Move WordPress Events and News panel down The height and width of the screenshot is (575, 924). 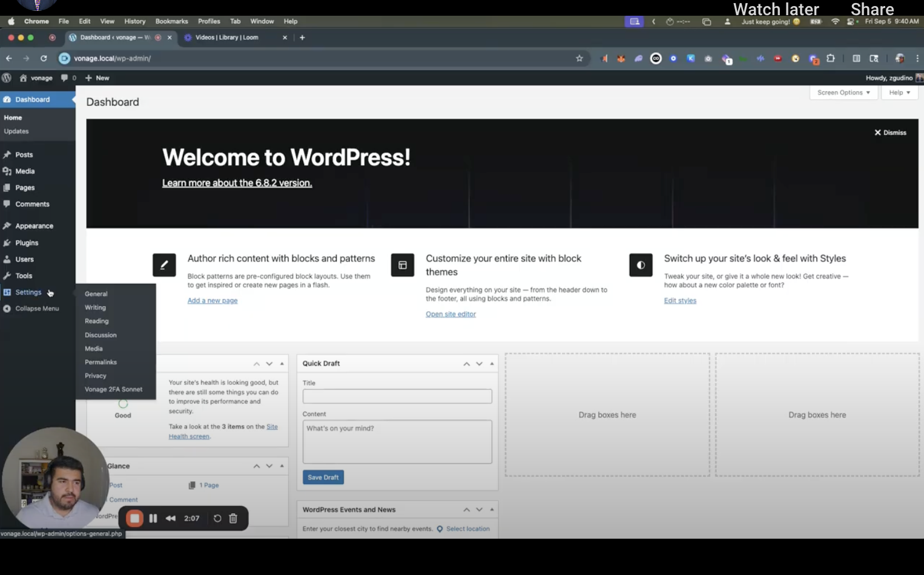479,510
